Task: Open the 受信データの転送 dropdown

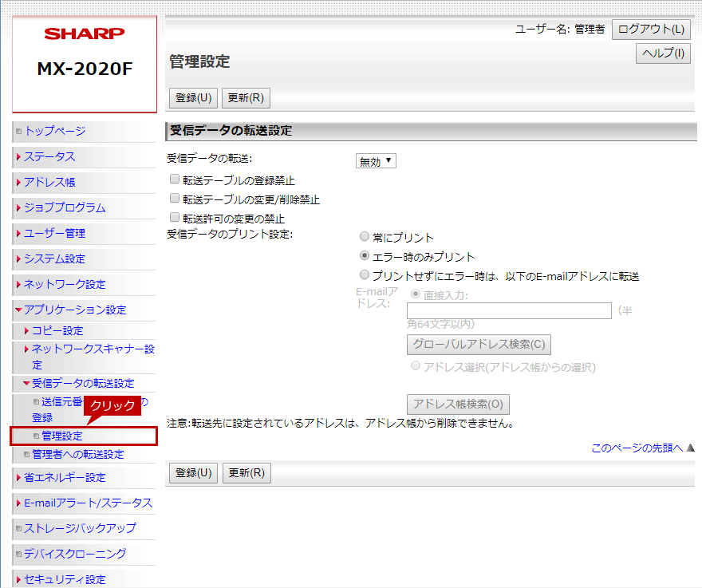Action: point(376,161)
